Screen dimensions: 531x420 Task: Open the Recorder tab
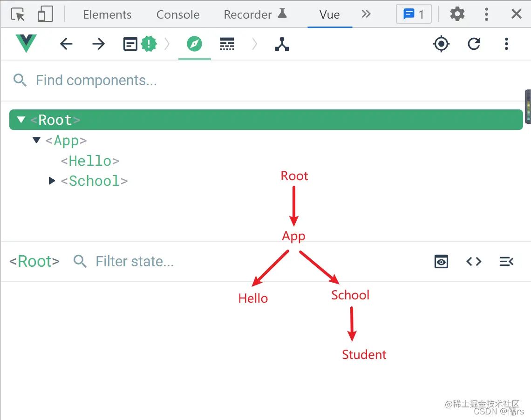click(x=255, y=14)
